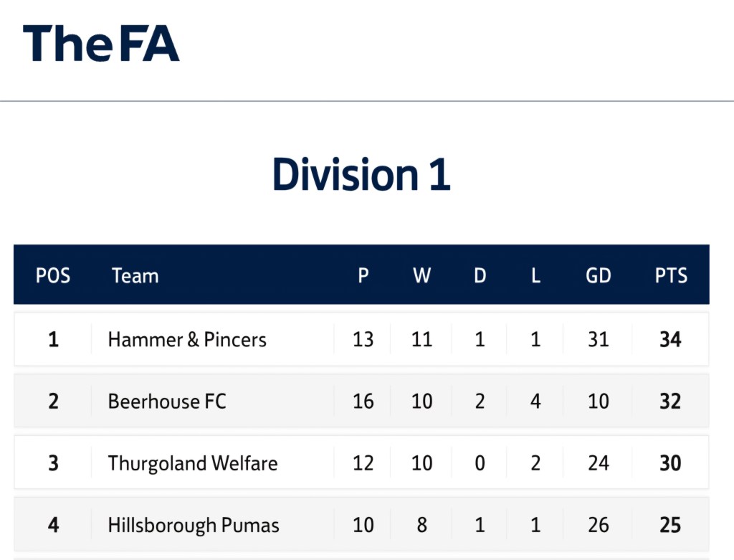This screenshot has width=734, height=560.
Task: Open Hillsborough Pumas team page
Action: pos(193,526)
